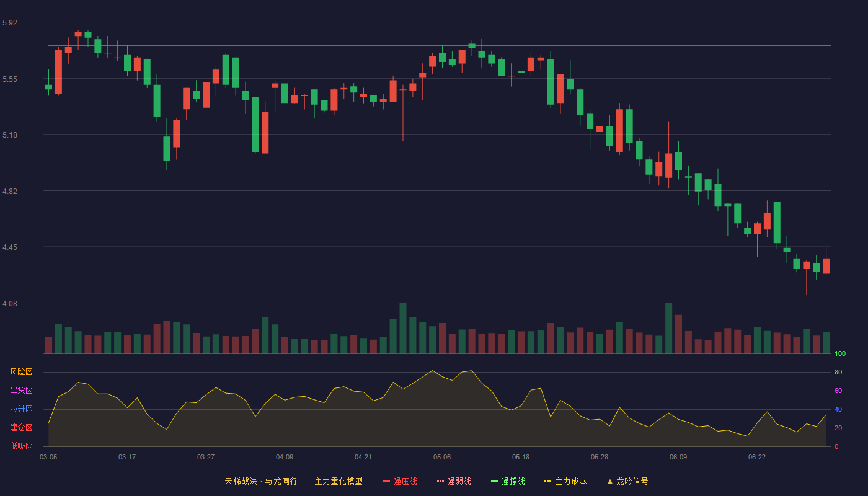This screenshot has height=496, width=868.
Task: Click the 05-18 date label
Action: tap(521, 457)
